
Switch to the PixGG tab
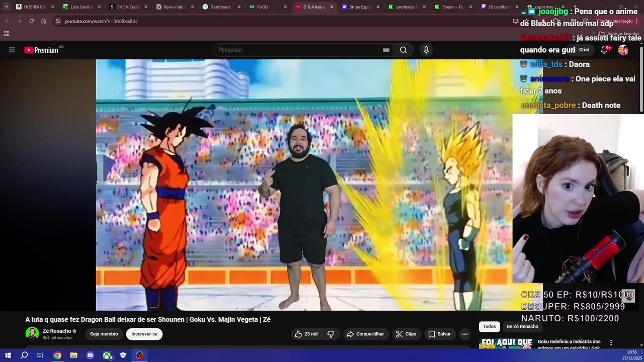tap(267, 7)
